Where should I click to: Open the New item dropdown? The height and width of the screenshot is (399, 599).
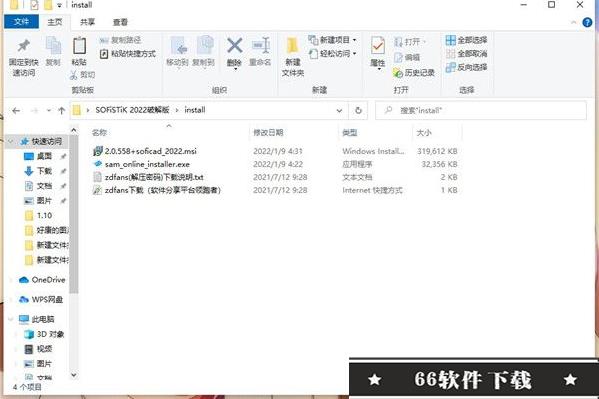332,40
